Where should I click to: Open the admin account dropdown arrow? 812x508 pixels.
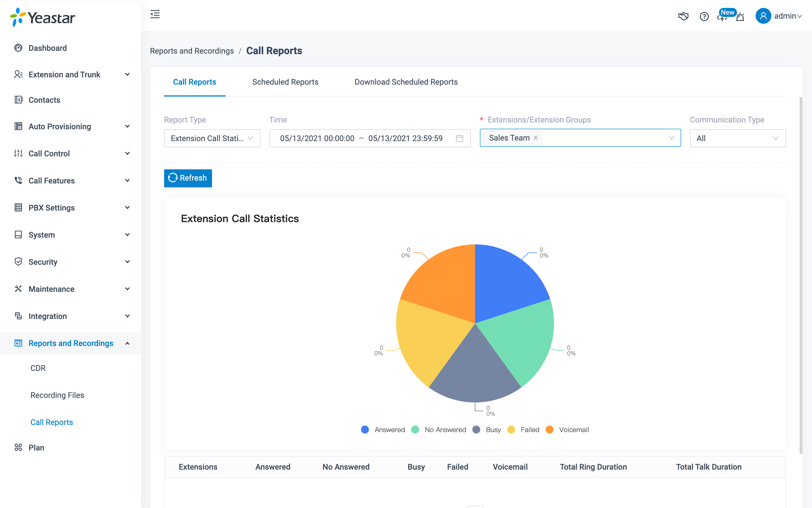800,16
